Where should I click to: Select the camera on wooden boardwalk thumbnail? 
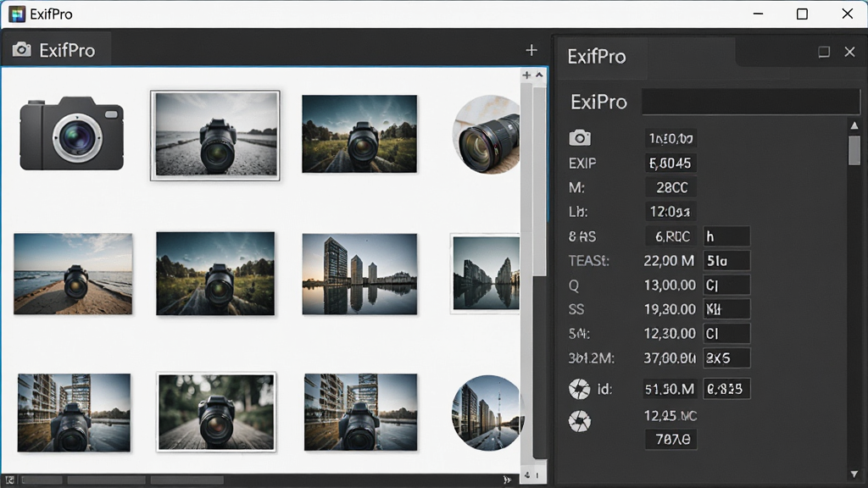tap(216, 413)
